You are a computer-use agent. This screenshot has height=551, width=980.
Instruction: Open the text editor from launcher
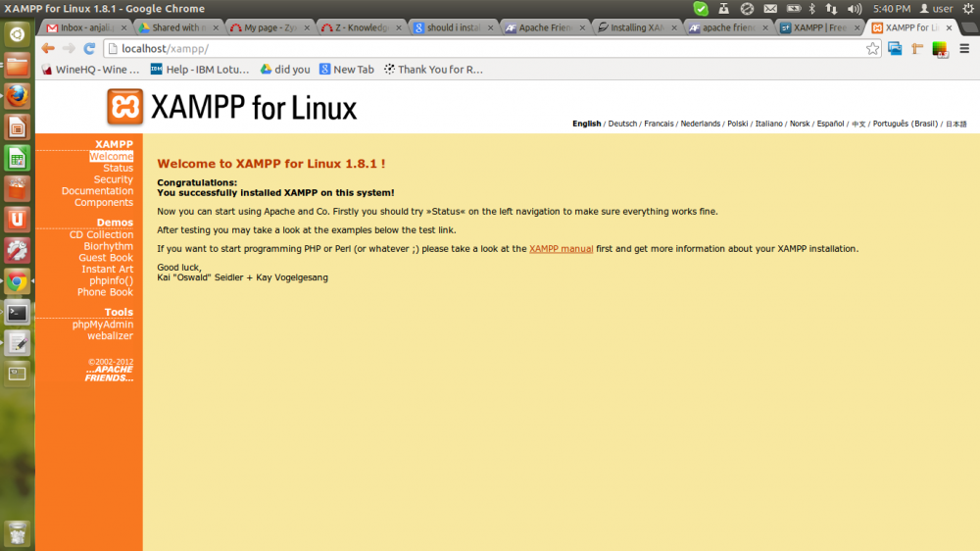point(17,343)
